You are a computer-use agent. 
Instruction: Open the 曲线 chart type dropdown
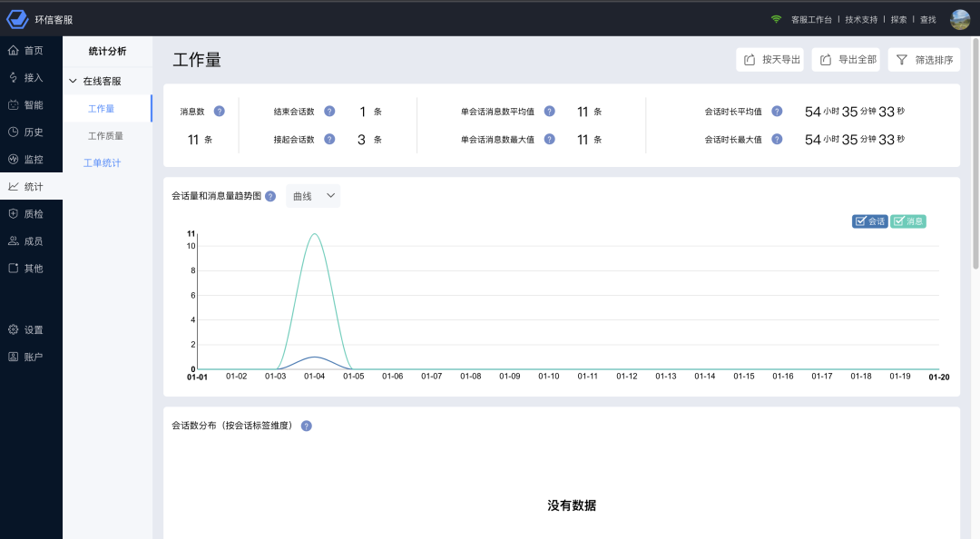coord(313,196)
